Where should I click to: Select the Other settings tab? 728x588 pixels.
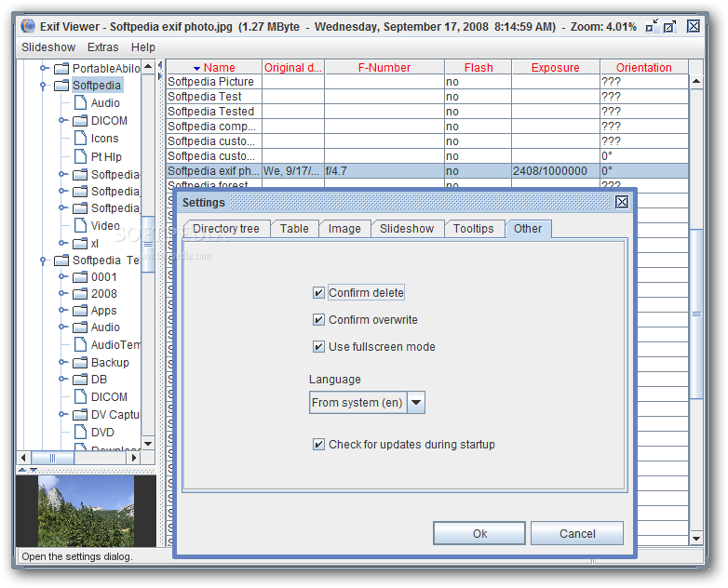coord(528,229)
